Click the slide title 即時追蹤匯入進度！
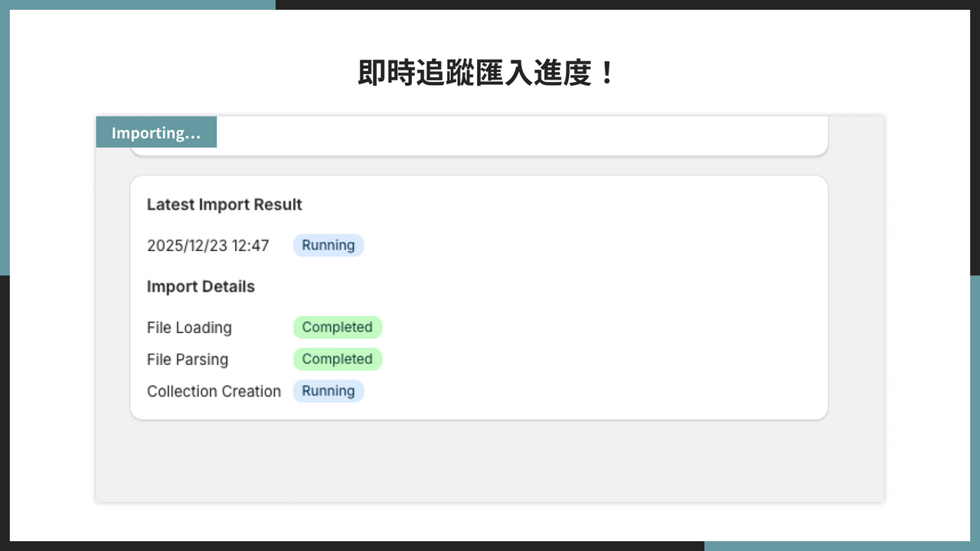The width and height of the screenshot is (980, 551). point(487,73)
